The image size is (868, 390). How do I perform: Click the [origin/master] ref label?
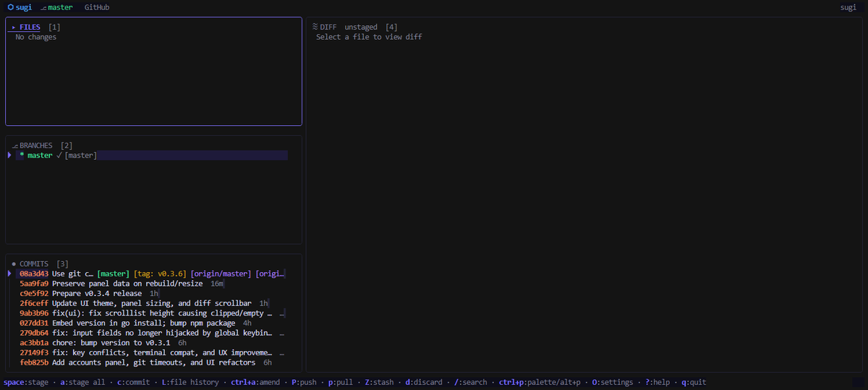click(221, 274)
